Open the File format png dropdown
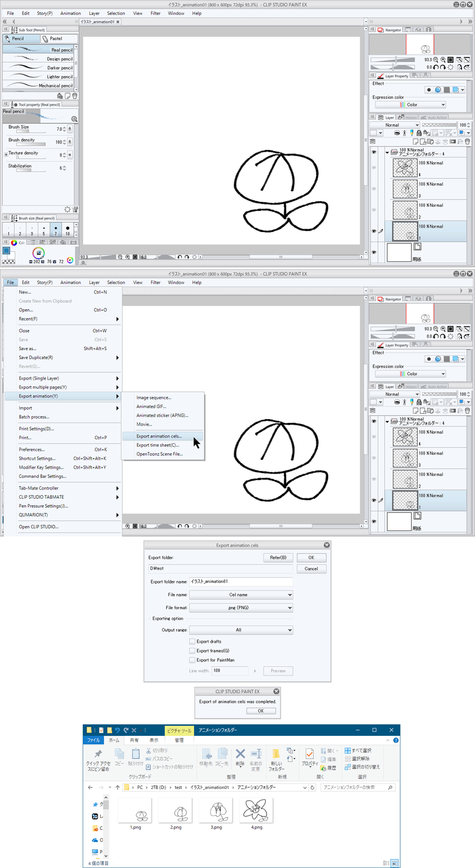 click(241, 608)
